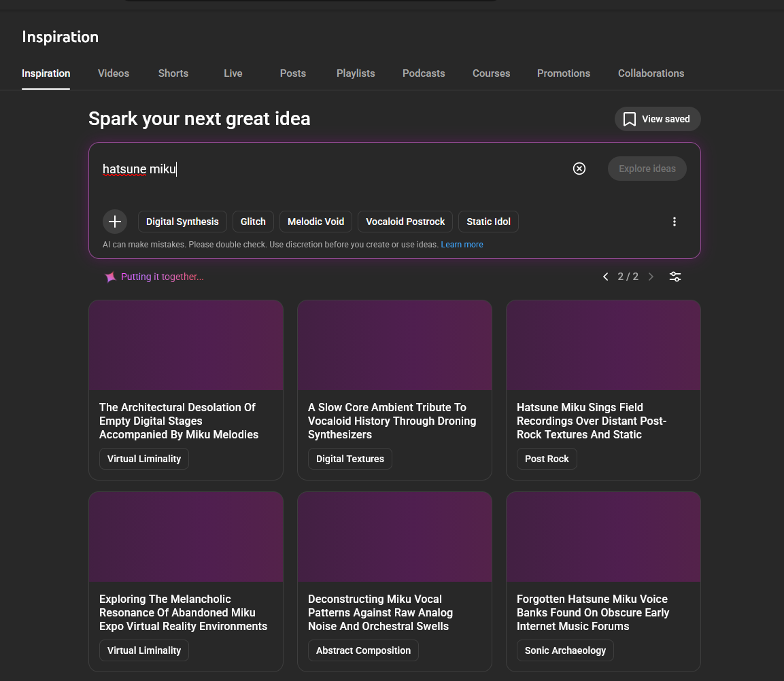Click the Post Rock tag

click(x=547, y=459)
